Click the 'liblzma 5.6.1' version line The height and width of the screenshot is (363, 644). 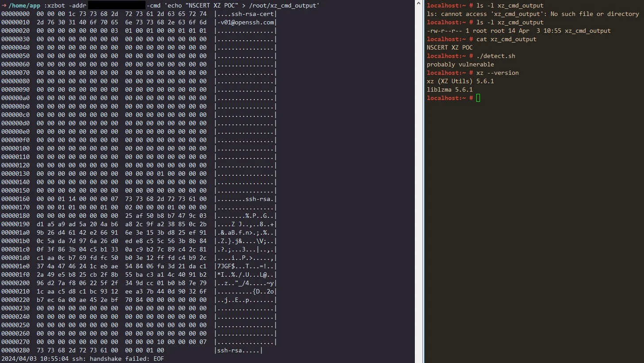point(450,89)
